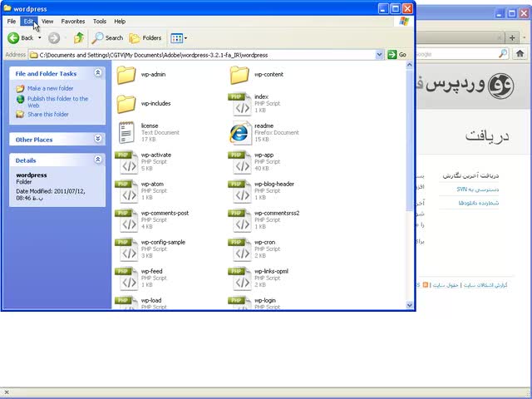Click the RSS feed icon in browser footer
The image size is (532, 399).
pyautogui.click(x=425, y=284)
